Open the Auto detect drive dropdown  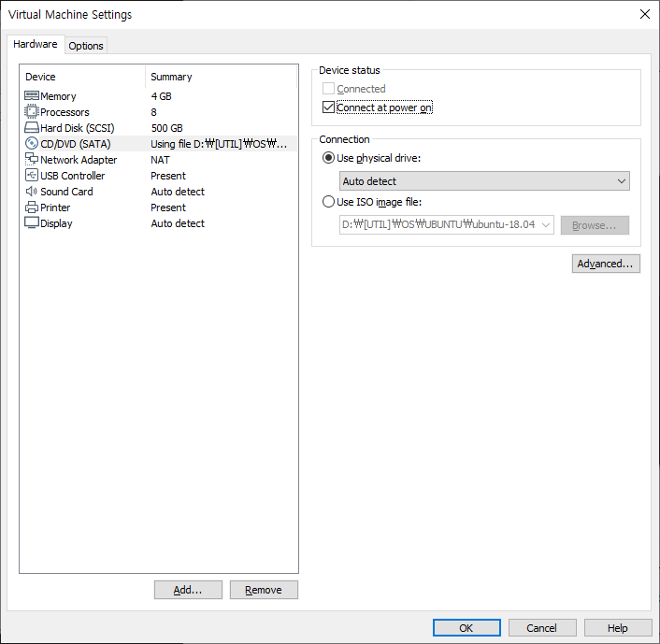tap(484, 181)
